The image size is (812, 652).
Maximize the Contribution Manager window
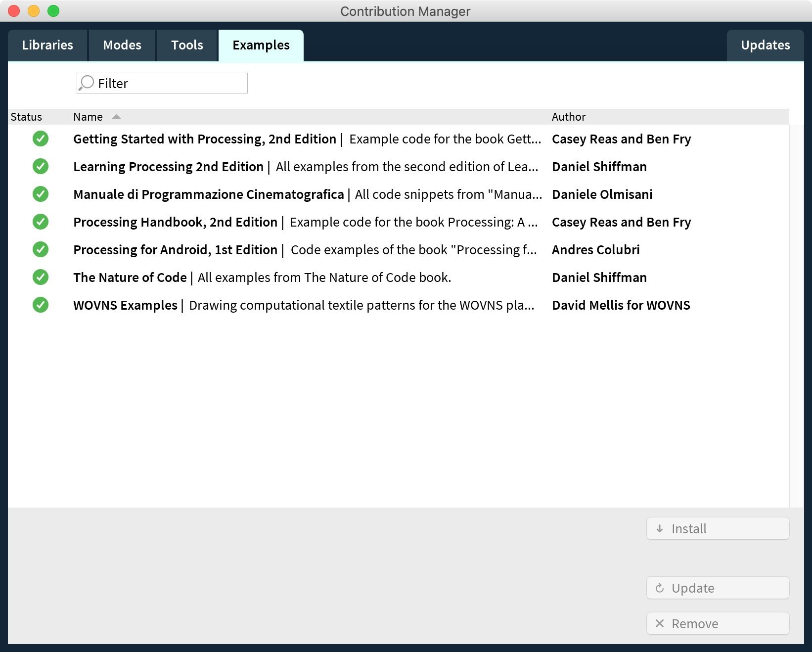click(53, 11)
